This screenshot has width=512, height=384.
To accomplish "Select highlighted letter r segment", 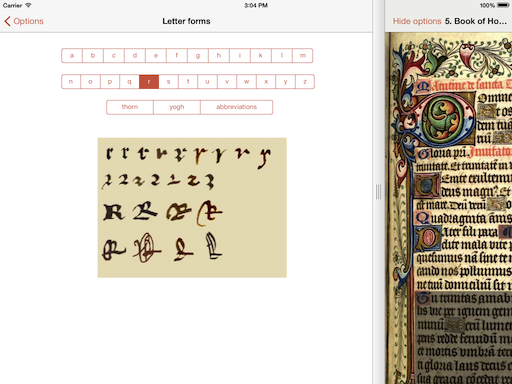I will (x=149, y=82).
